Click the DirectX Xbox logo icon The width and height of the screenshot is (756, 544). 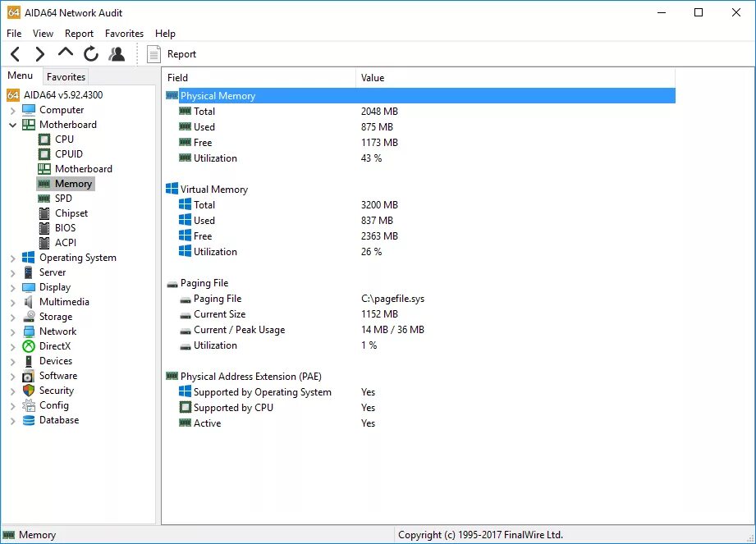[x=29, y=346]
